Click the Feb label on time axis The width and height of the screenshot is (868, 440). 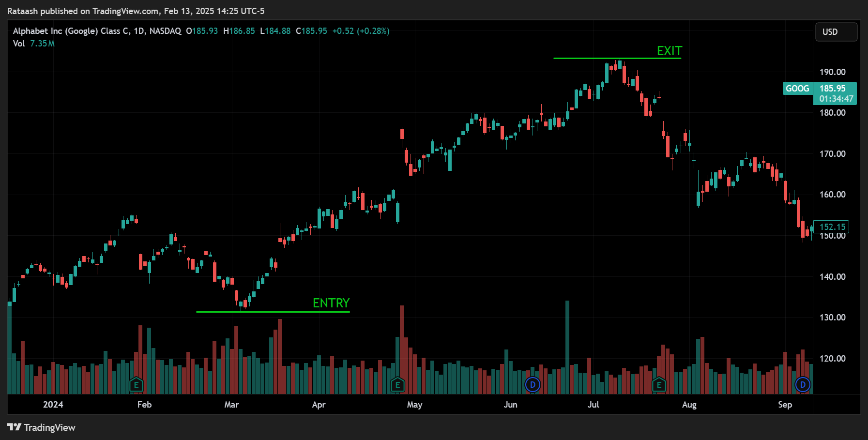click(x=144, y=405)
